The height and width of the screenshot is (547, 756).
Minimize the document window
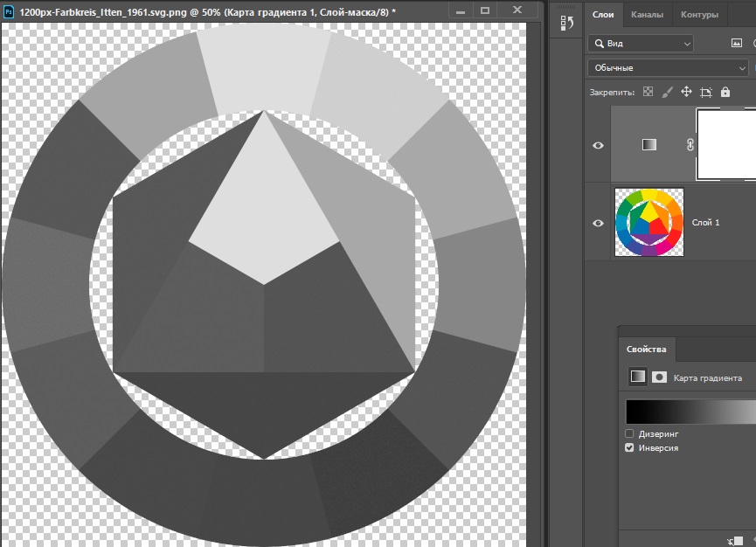(x=461, y=10)
